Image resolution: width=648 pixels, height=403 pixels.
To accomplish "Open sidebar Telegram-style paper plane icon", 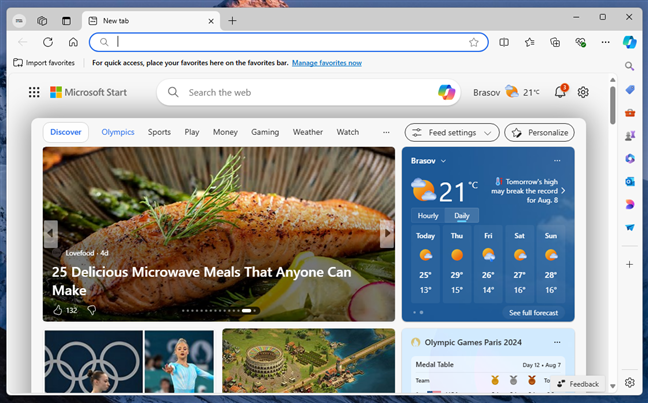I will tap(629, 227).
